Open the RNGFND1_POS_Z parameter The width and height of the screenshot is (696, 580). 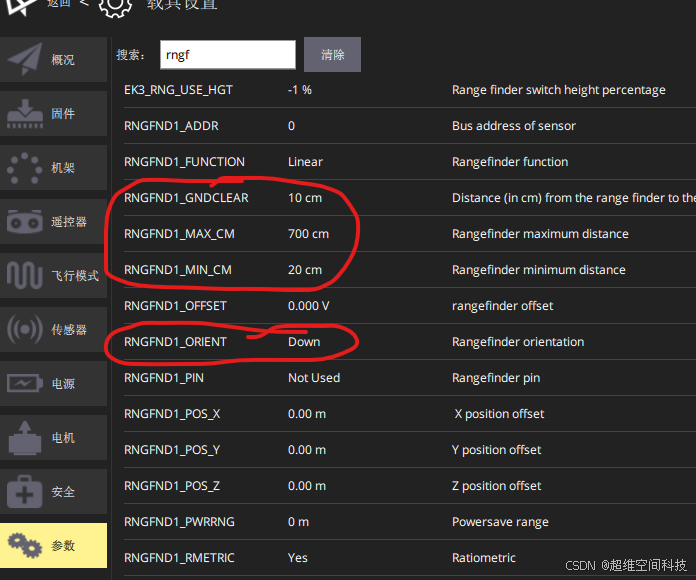tap(172, 486)
